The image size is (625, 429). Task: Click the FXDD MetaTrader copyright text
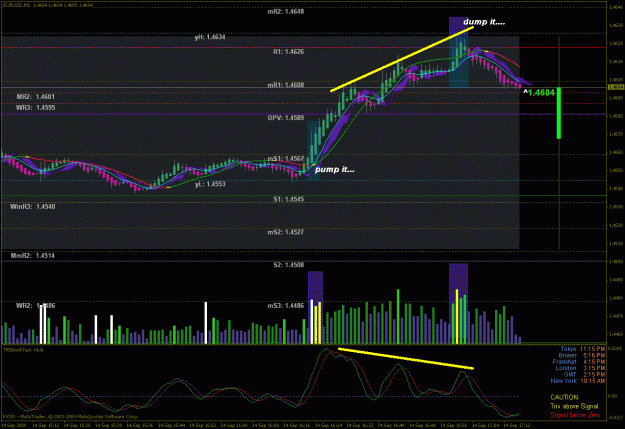(x=71, y=416)
